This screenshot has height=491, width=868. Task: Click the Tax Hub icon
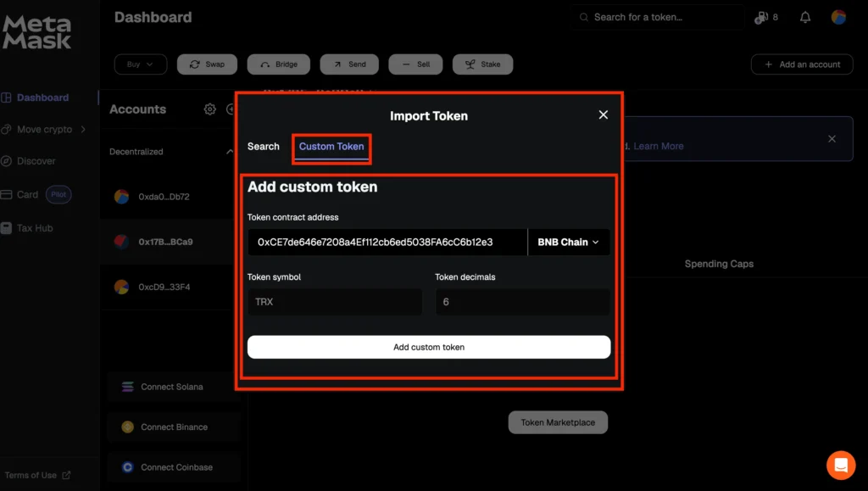pos(6,228)
